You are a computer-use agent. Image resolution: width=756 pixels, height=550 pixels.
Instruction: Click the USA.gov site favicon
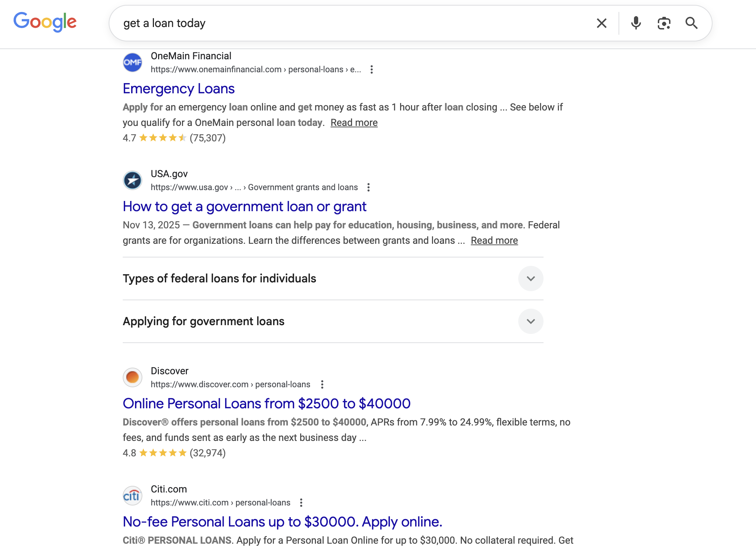tap(132, 180)
